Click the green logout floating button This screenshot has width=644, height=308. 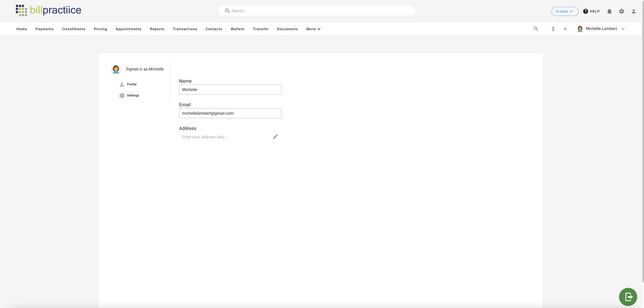(628, 297)
